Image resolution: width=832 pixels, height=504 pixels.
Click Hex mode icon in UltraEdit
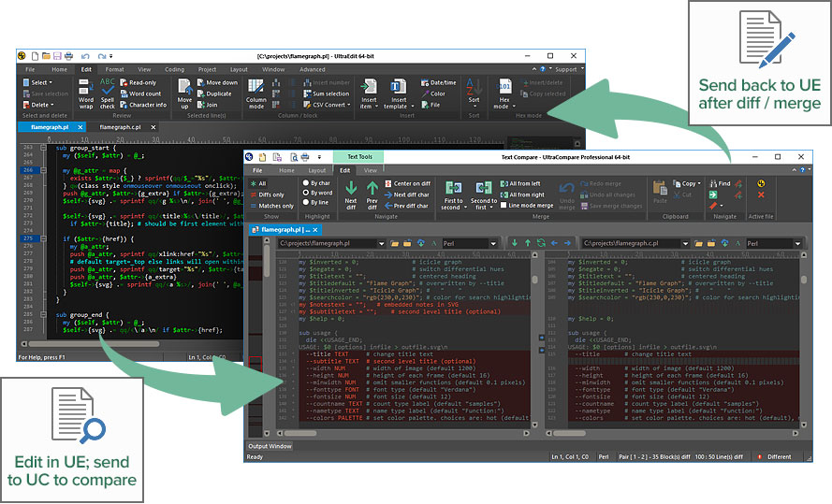tap(504, 87)
